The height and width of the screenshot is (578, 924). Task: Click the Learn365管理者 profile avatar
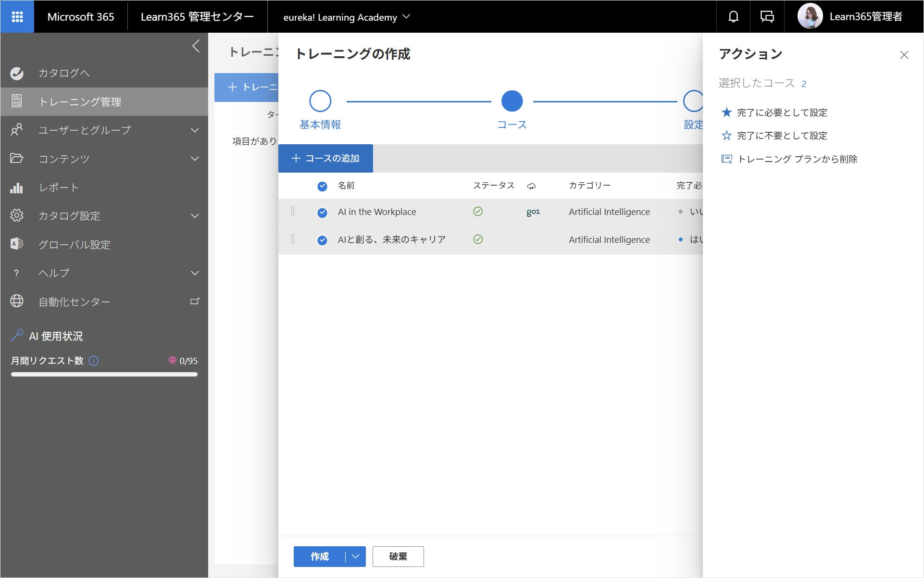[x=810, y=16]
